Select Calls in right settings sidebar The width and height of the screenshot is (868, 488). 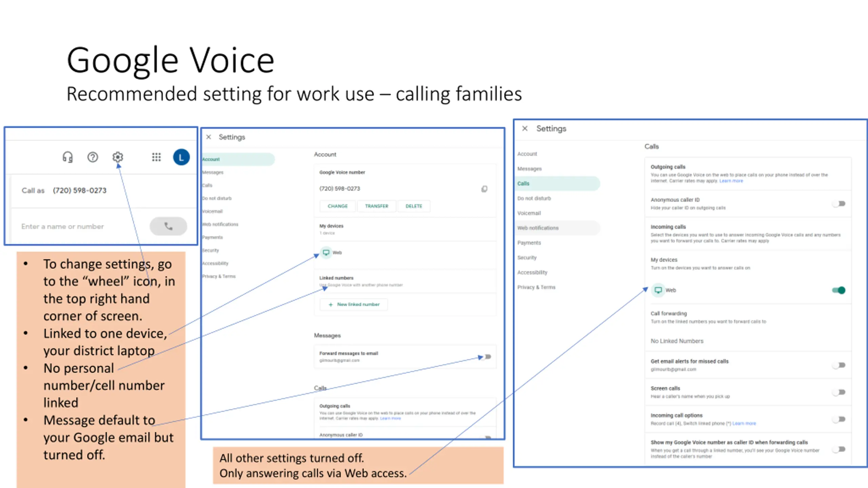pyautogui.click(x=524, y=183)
